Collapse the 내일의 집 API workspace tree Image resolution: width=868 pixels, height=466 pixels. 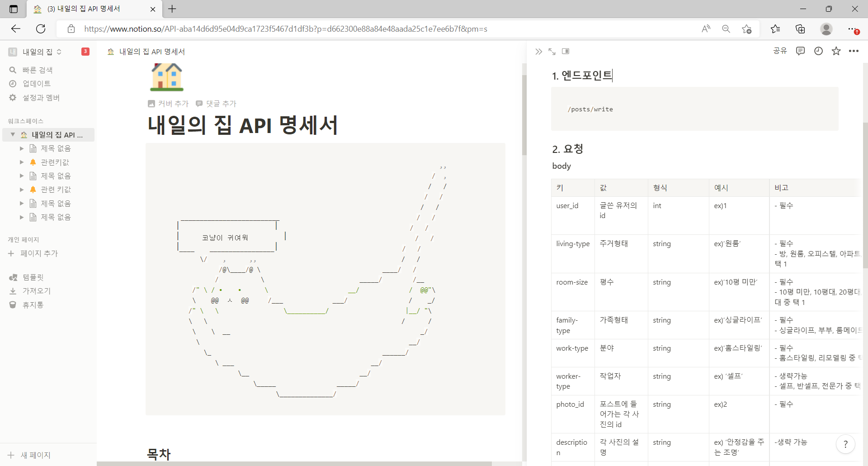click(x=12, y=134)
